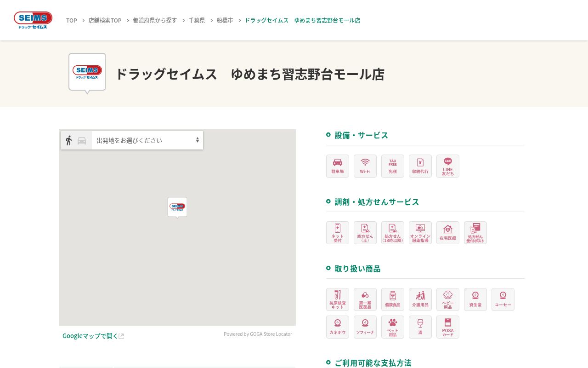
Task: Click the 取り扱い商品 heading
Action: pos(358,269)
